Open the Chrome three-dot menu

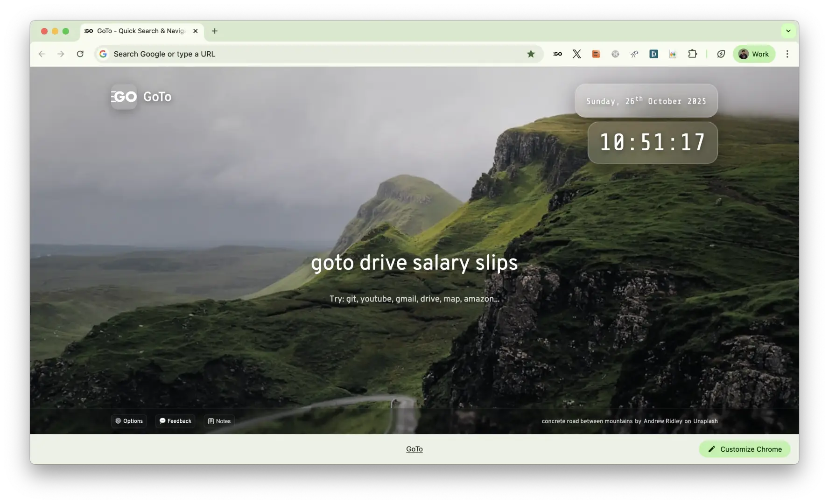coord(787,54)
